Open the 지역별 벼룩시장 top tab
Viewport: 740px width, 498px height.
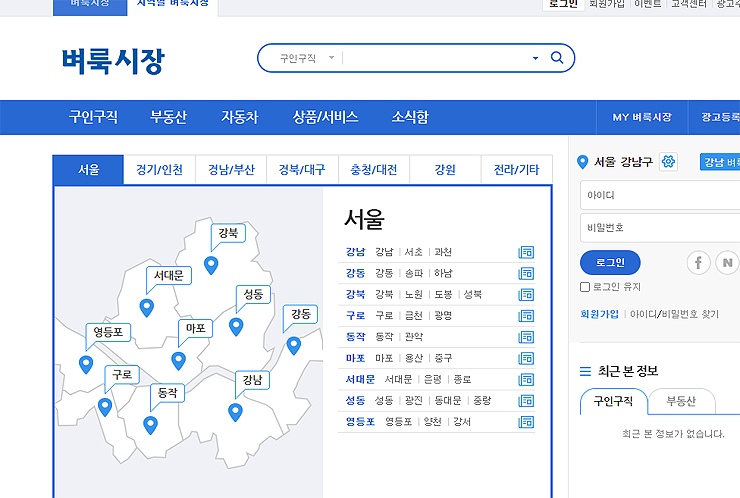[x=173, y=4]
